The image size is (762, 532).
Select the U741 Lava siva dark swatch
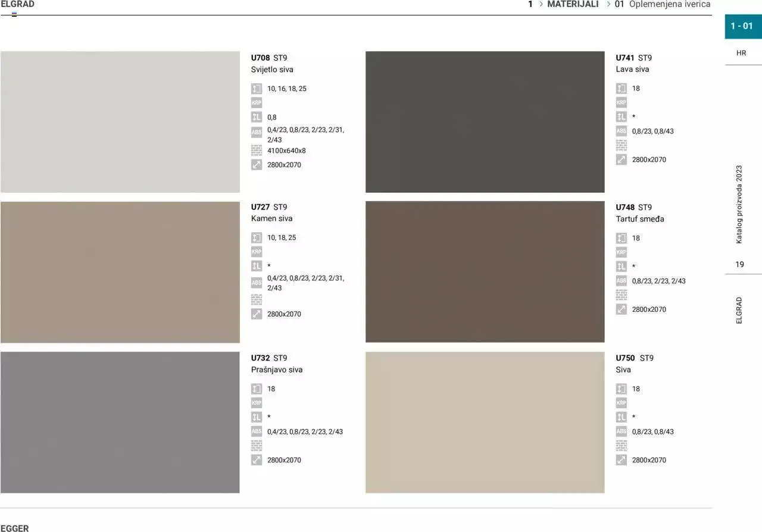[485, 122]
